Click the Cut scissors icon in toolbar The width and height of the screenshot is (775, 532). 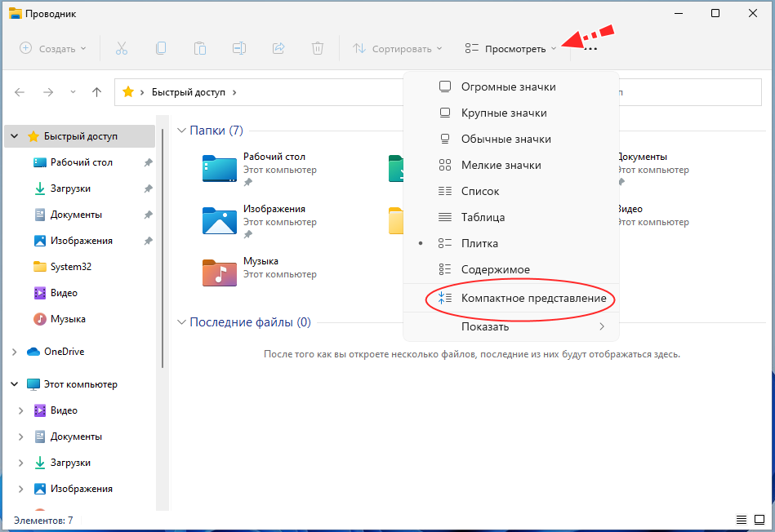122,48
